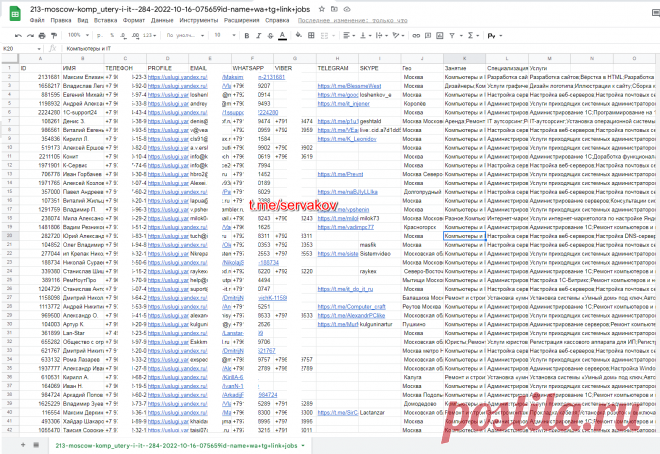
Task: Select all cells with corner box
Action: 10,58
